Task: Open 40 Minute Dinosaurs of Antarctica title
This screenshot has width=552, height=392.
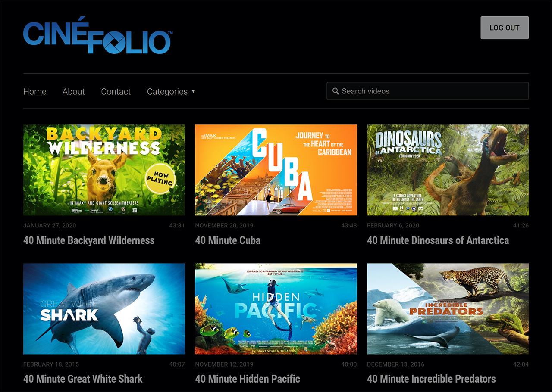Action: click(438, 240)
